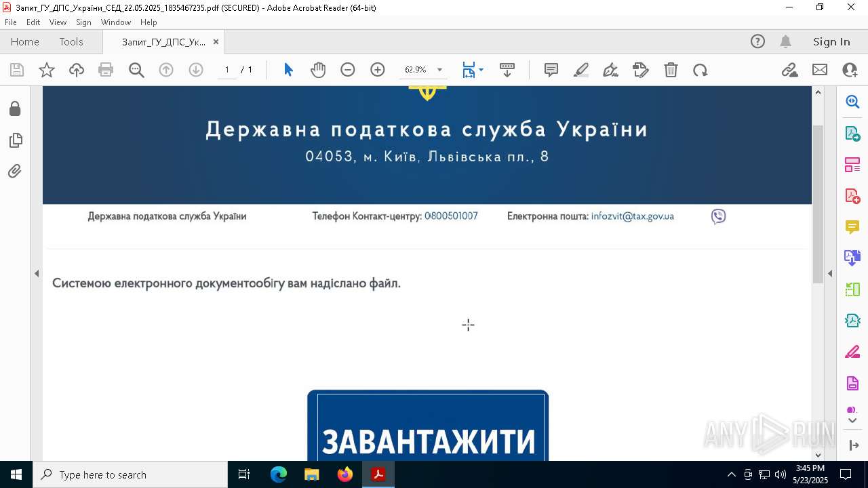Image resolution: width=868 pixels, height=488 pixels.
Task: Click the Save file icon
Action: pos(17,70)
